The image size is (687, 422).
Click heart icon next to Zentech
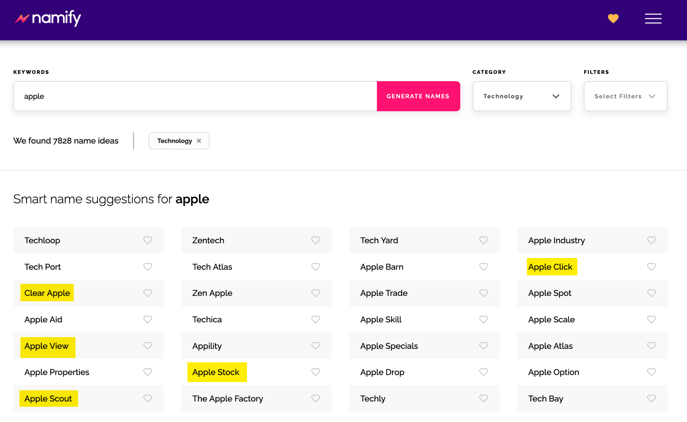[x=316, y=240]
